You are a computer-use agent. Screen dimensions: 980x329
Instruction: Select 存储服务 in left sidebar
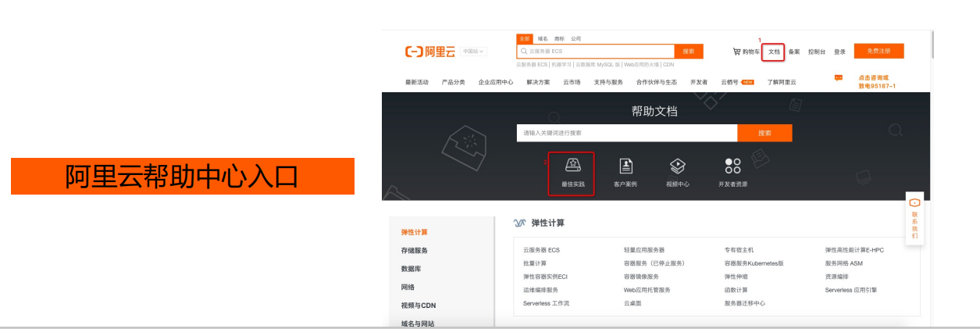coord(414,250)
